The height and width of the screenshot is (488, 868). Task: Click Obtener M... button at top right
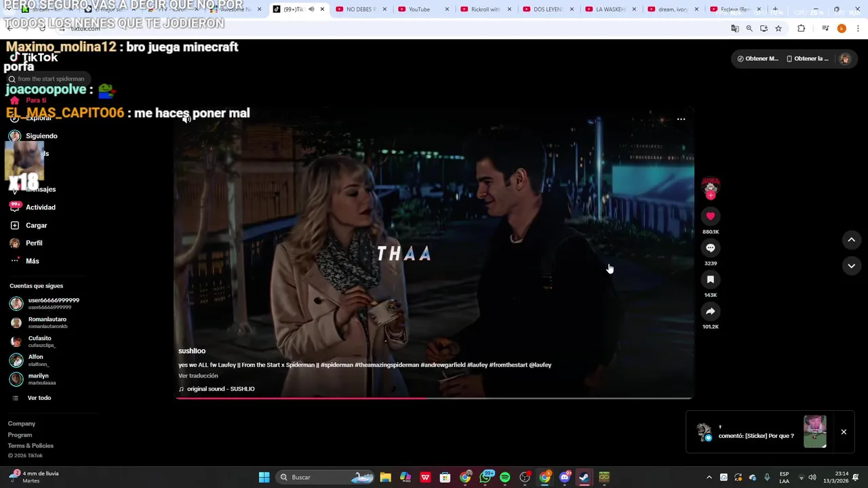(x=758, y=59)
